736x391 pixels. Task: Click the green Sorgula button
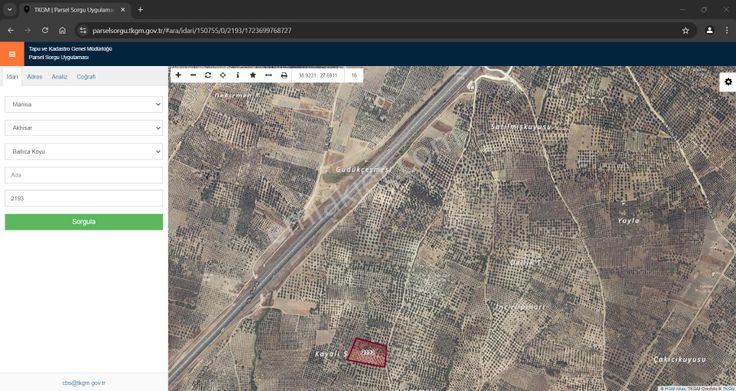pos(84,222)
